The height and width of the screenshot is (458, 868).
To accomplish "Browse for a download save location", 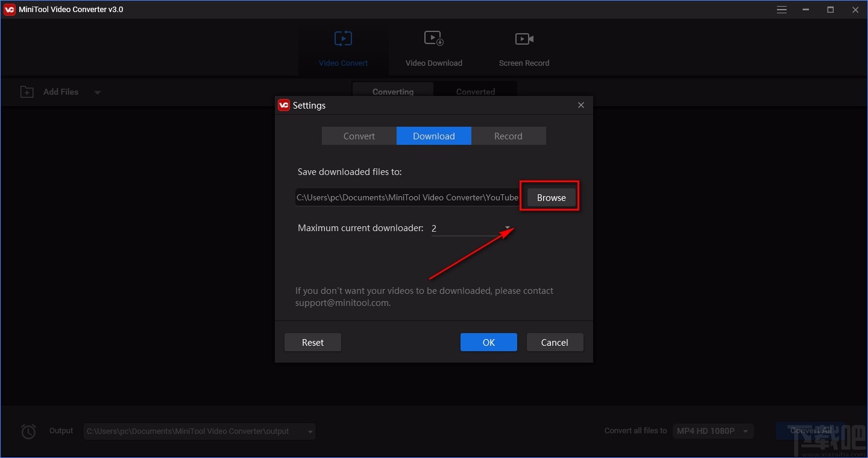I will coord(550,197).
